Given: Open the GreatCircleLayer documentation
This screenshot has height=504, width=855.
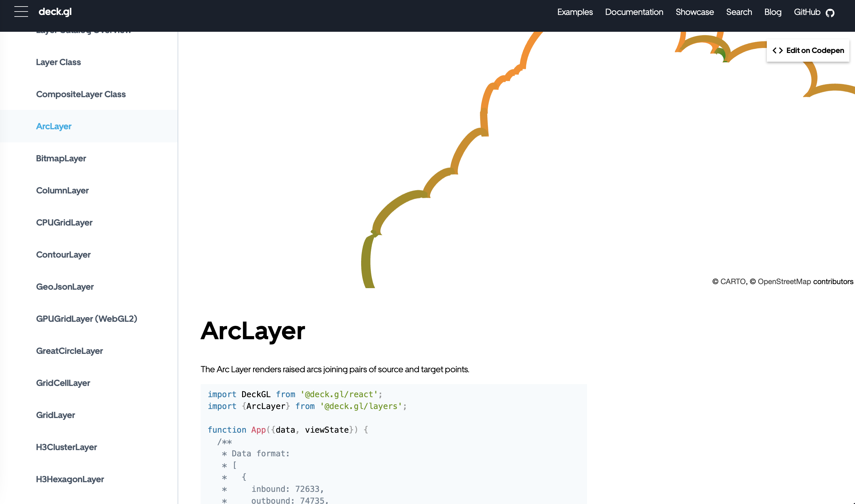Looking at the screenshot, I should (x=69, y=351).
